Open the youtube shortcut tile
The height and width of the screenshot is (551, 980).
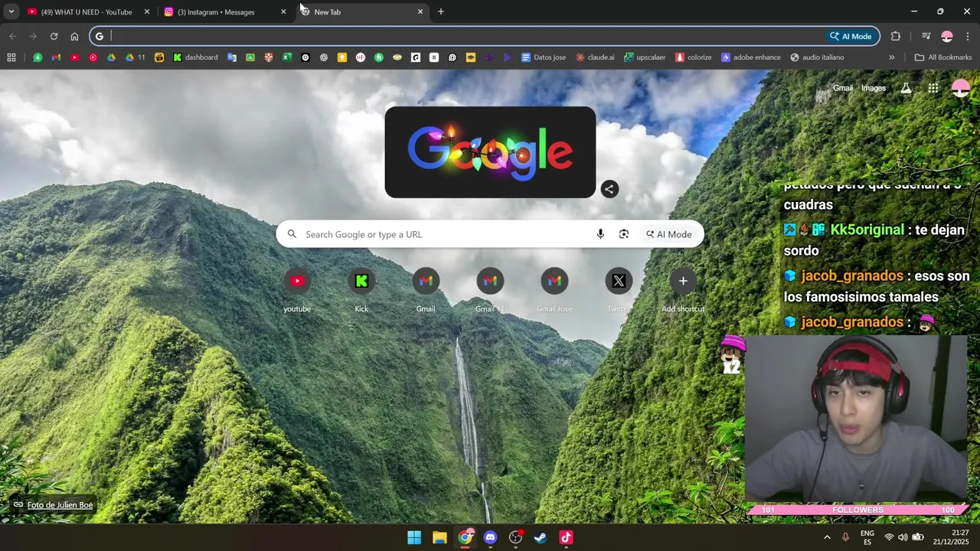click(297, 291)
